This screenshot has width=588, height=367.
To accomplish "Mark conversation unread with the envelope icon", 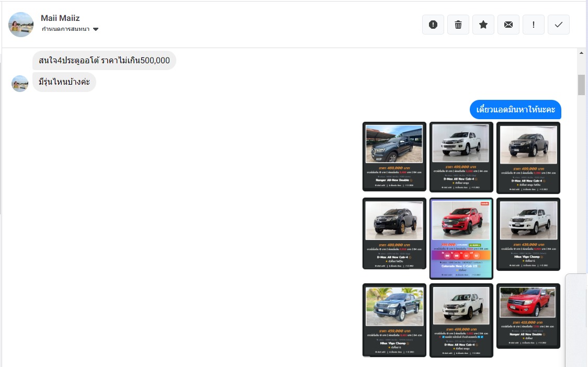I will coord(508,25).
